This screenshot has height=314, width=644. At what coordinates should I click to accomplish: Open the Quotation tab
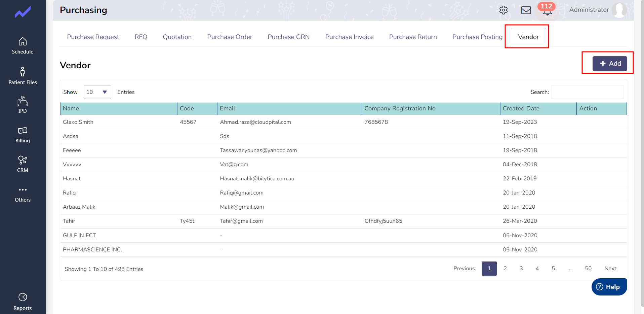(177, 37)
